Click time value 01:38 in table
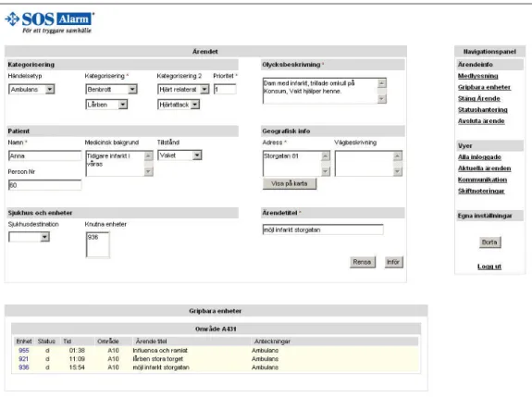The width and height of the screenshot is (532, 397). (x=77, y=350)
